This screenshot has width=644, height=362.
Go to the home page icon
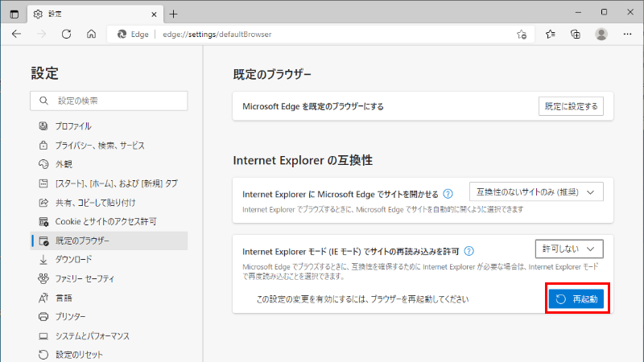click(91, 34)
